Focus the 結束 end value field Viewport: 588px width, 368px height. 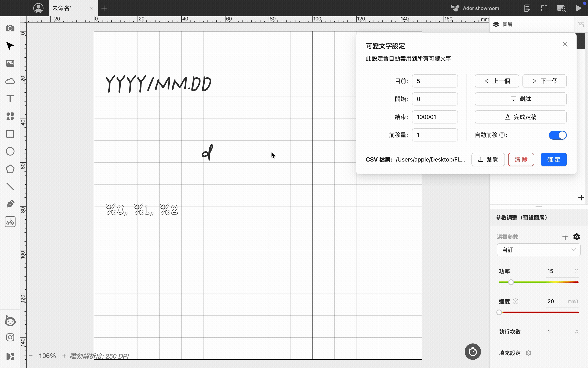pyautogui.click(x=435, y=117)
